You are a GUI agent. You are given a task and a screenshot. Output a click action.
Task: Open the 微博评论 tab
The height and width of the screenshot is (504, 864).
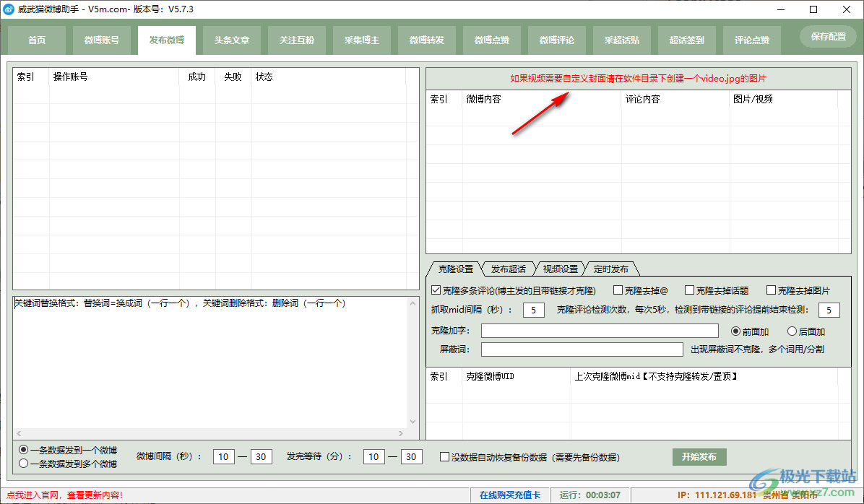coord(557,40)
